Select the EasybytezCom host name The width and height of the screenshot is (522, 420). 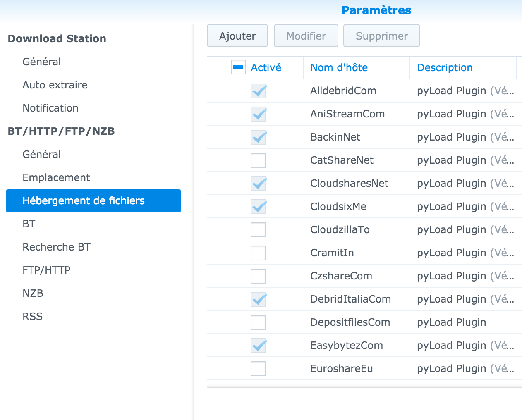pyautogui.click(x=347, y=345)
